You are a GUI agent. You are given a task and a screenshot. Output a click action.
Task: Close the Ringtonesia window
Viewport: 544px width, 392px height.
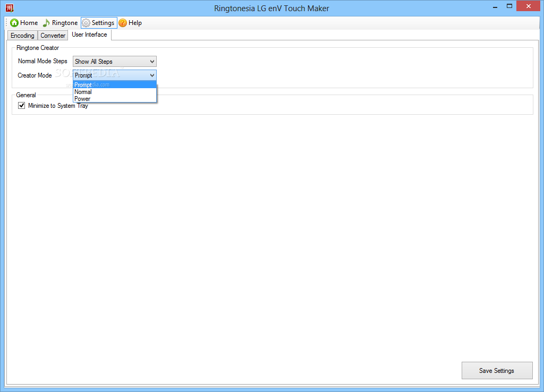(x=529, y=6)
